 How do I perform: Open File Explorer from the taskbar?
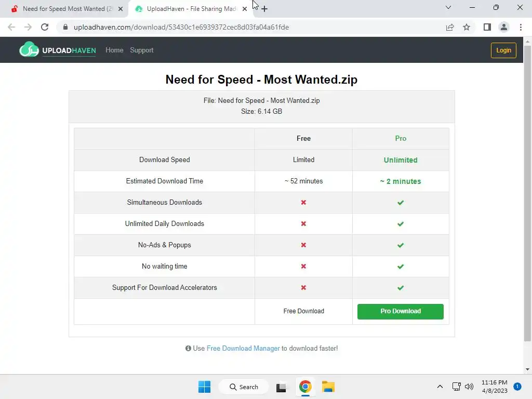pos(328,387)
